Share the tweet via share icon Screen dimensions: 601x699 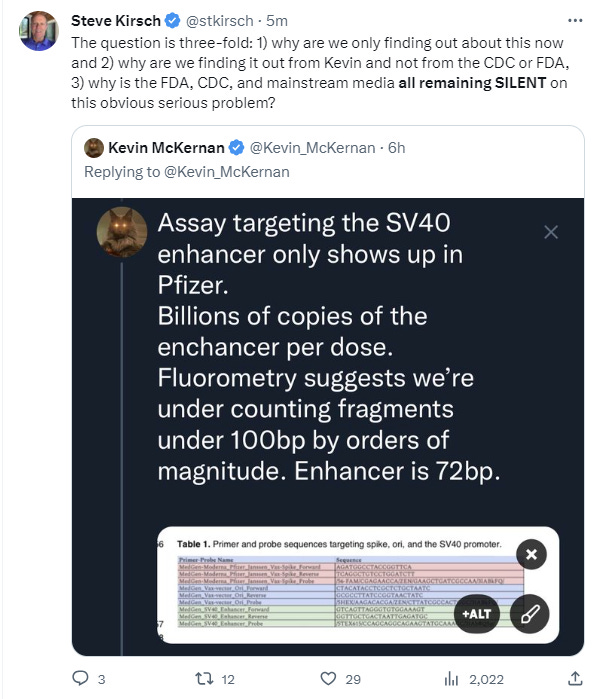(573, 679)
